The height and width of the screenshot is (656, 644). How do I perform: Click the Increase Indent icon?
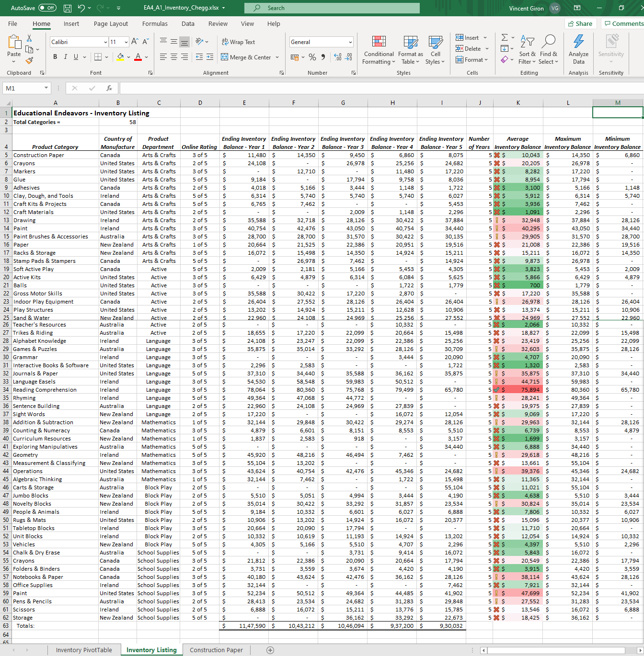click(210, 57)
